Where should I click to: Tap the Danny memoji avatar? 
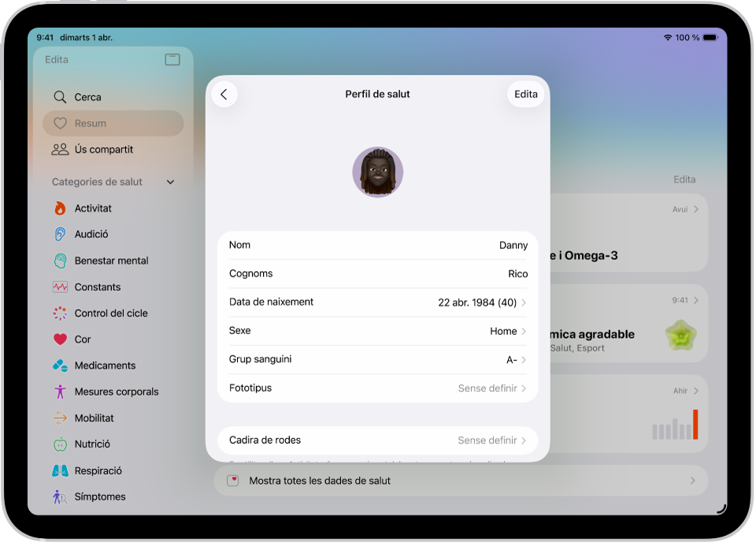click(x=377, y=173)
